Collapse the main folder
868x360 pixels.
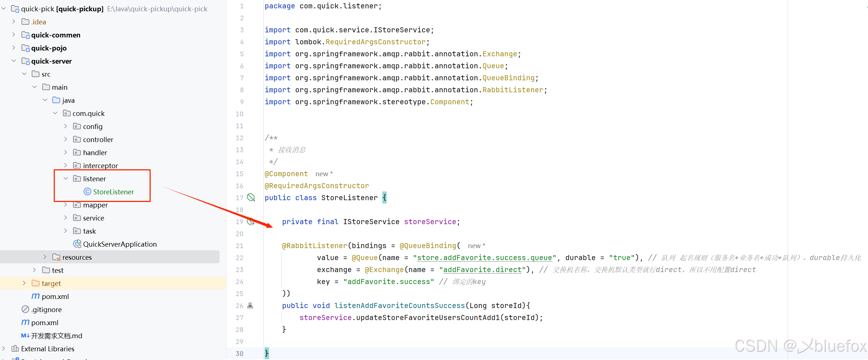(34, 87)
